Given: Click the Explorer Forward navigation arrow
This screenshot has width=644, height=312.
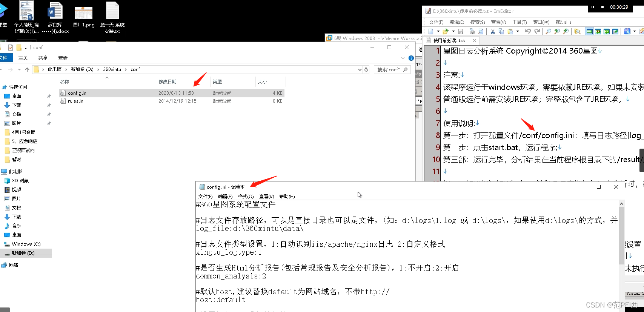Looking at the screenshot, I should pos(11,69).
